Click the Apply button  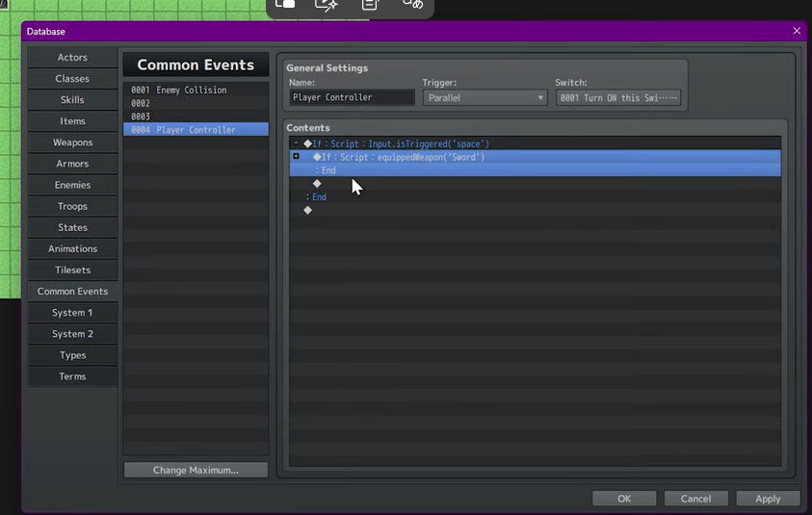(x=768, y=499)
